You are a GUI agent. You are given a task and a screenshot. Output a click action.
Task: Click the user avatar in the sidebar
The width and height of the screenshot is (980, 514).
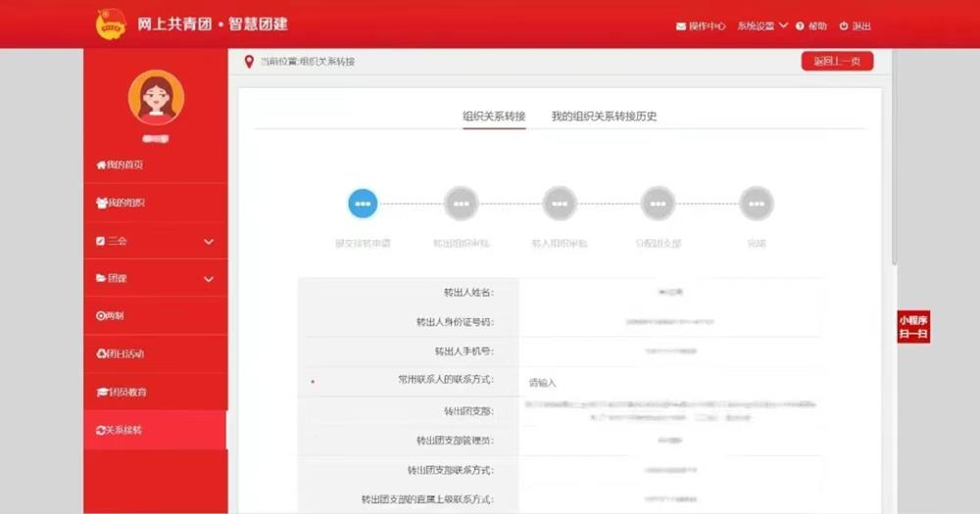(x=156, y=98)
